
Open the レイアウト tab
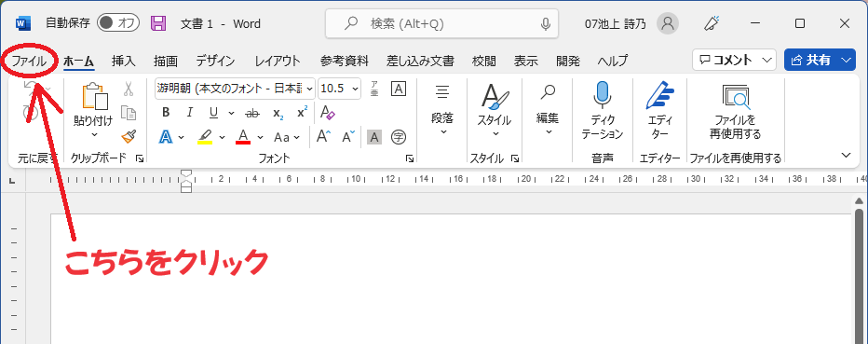278,61
